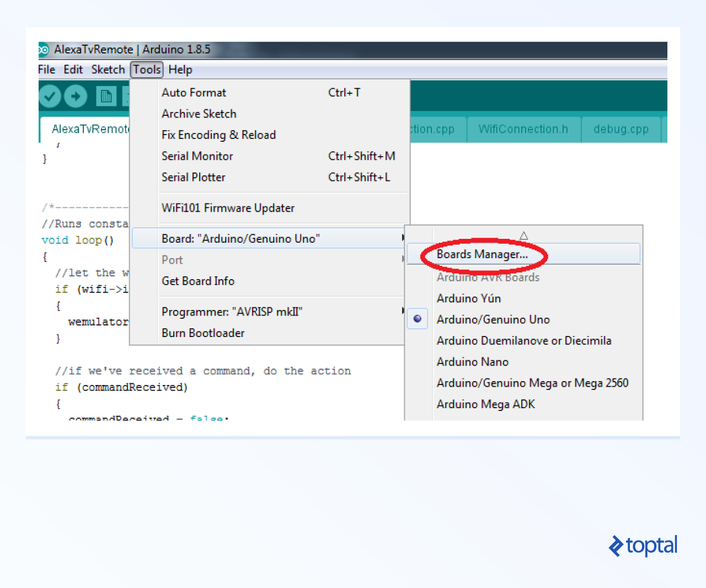Switch to the debug.cpp tab
The image size is (706, 588).
(621, 129)
